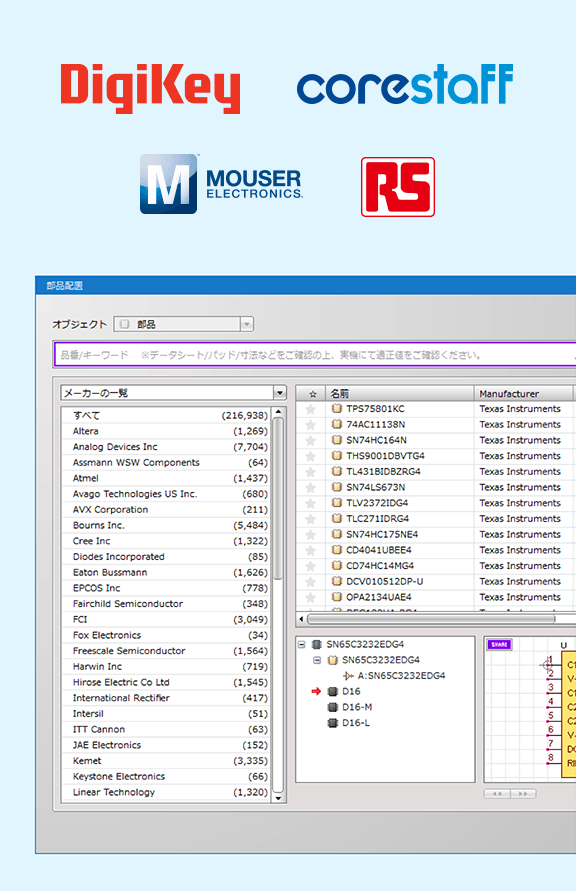The height and width of the screenshot is (891, 576).
Task: Click the RS logo
Action: 398,187
